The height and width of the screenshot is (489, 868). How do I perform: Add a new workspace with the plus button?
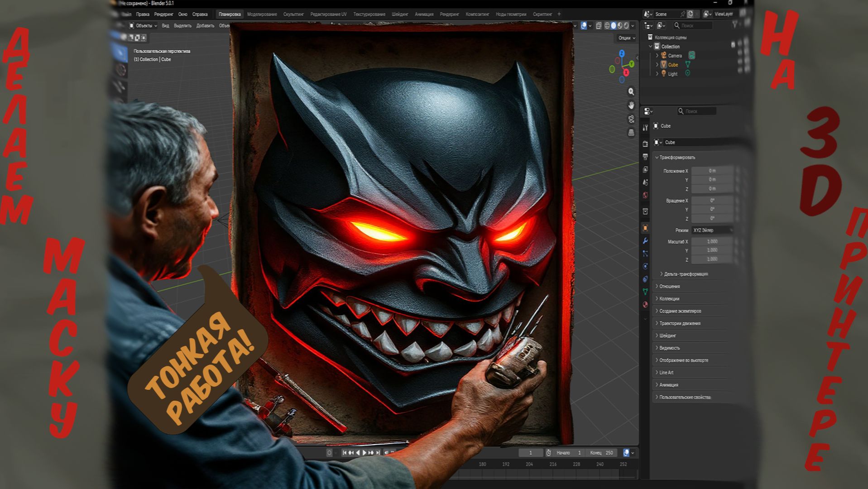click(559, 14)
